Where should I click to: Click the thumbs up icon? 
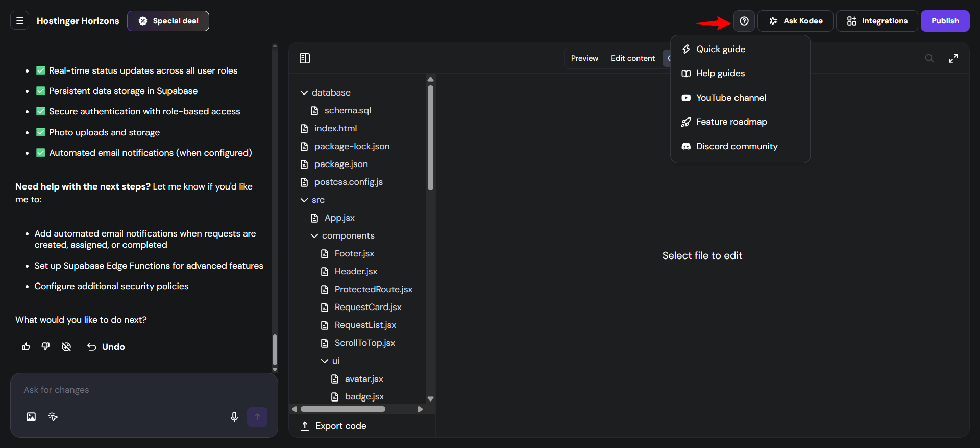[x=26, y=347]
